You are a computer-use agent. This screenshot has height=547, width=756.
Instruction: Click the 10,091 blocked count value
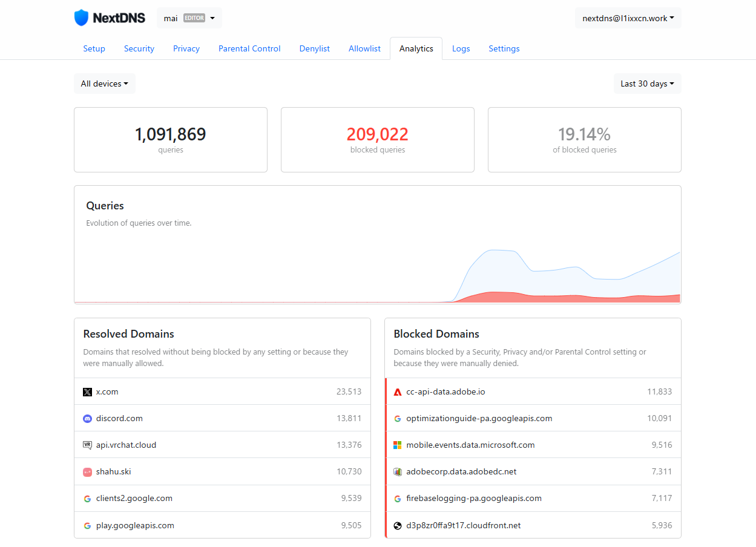click(660, 419)
